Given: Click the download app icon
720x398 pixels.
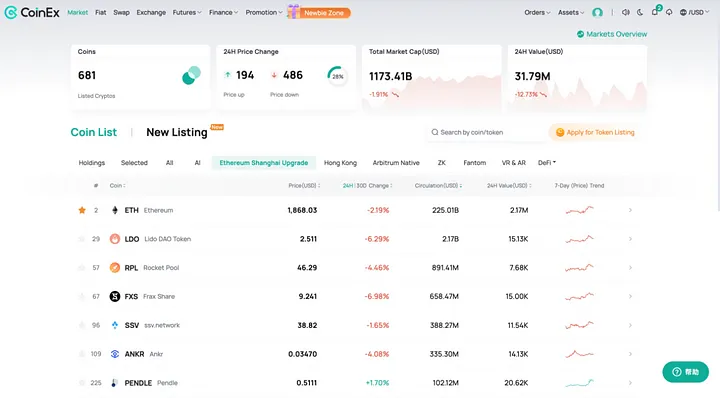Looking at the screenshot, I should point(669,12).
